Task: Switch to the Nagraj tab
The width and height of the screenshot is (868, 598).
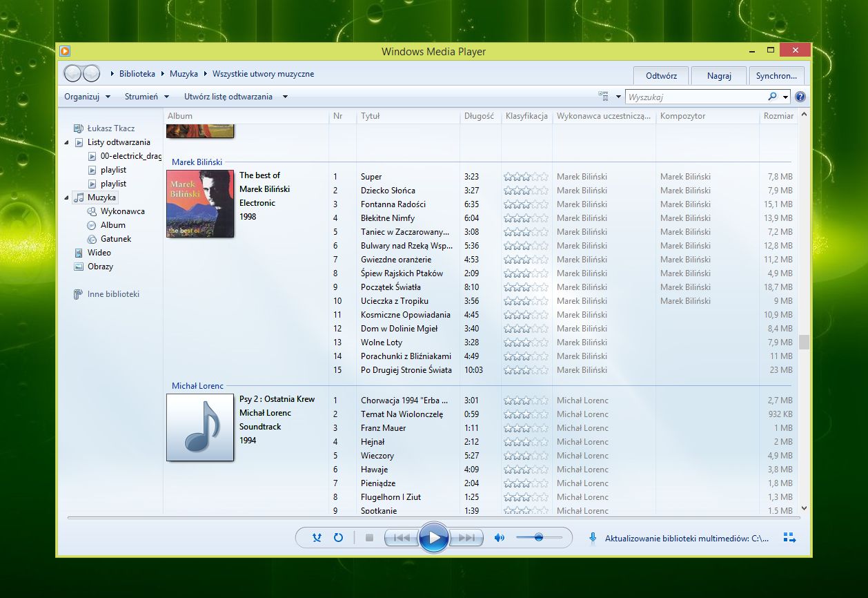Action: pyautogui.click(x=719, y=75)
